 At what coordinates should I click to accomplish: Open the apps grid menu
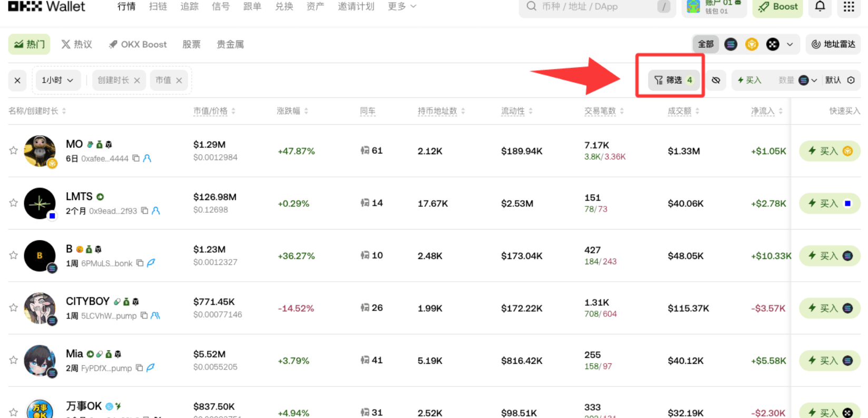pos(849,6)
